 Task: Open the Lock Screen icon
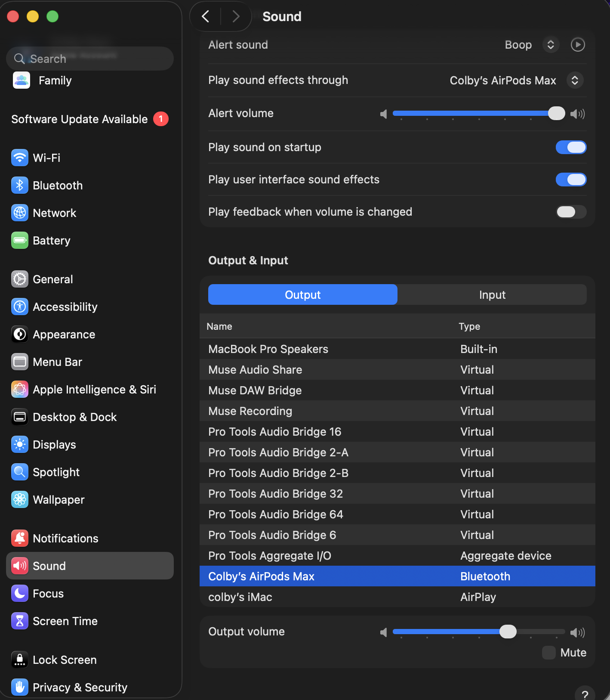(x=20, y=660)
